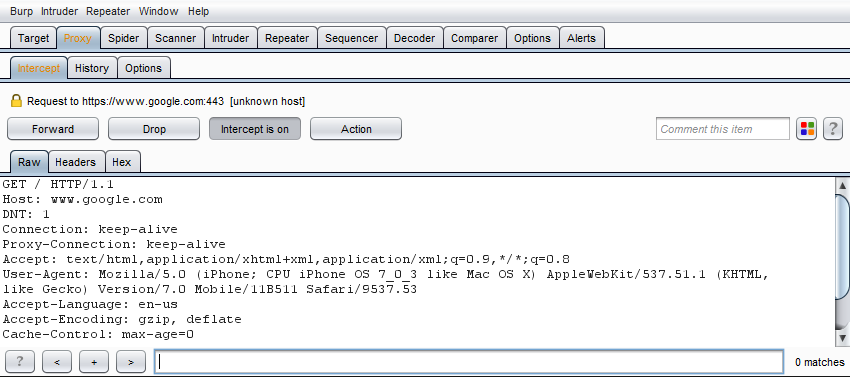
Task: Click the search help question mark button
Action: click(x=20, y=362)
